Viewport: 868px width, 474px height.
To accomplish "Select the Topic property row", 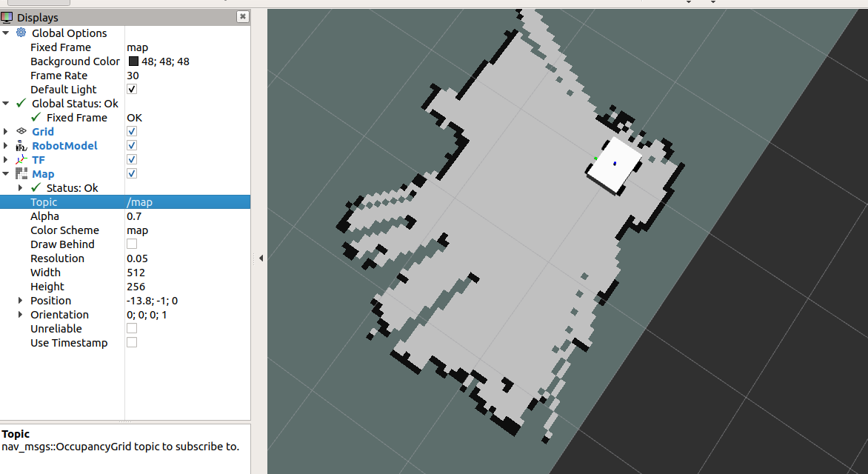I will [x=74, y=202].
